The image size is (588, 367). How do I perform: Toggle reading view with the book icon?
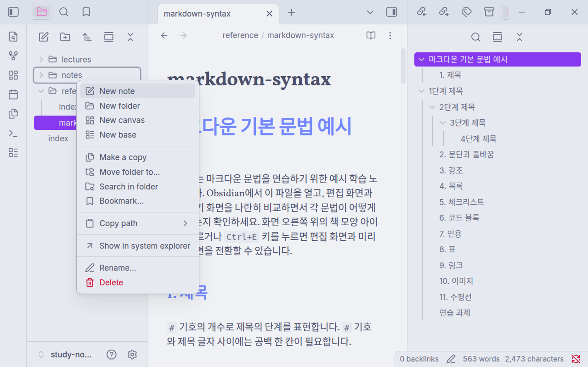pos(371,35)
